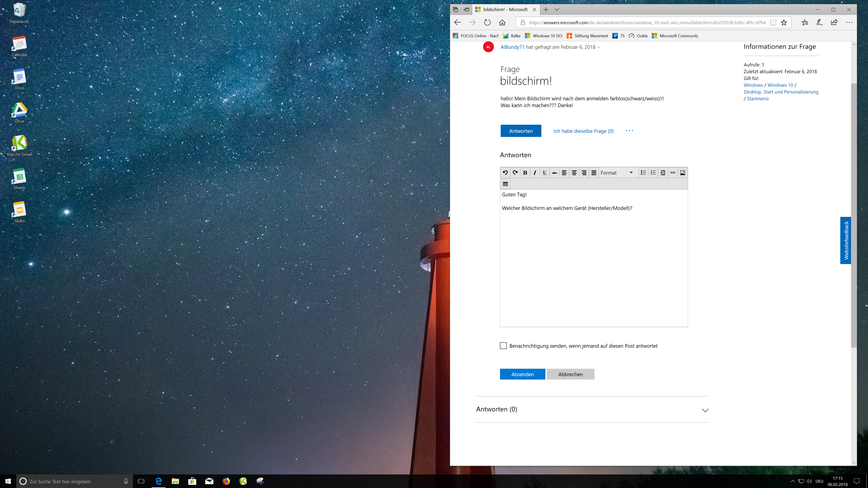Expand details arrow next to question date
Image resolution: width=868 pixels, height=488 pixels.
(599, 47)
